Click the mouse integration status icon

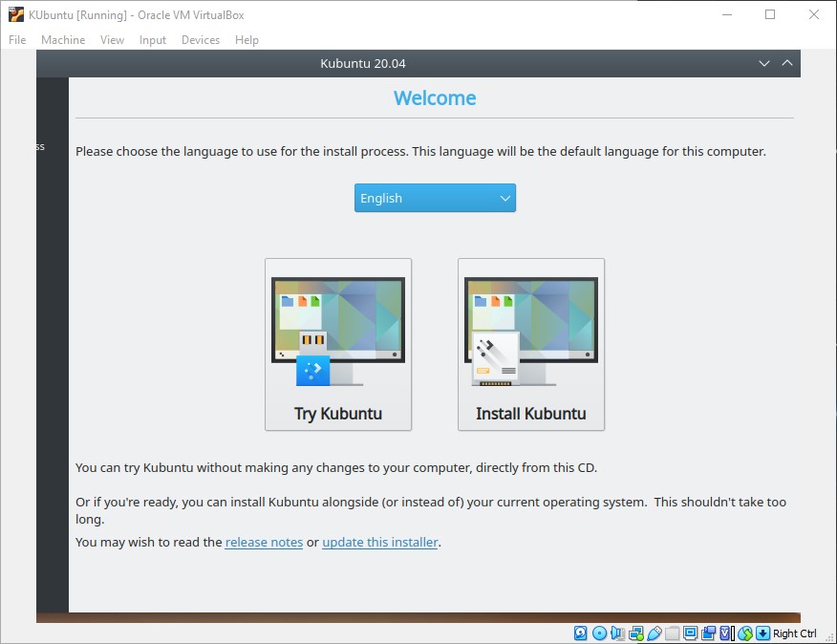pyautogui.click(x=745, y=633)
